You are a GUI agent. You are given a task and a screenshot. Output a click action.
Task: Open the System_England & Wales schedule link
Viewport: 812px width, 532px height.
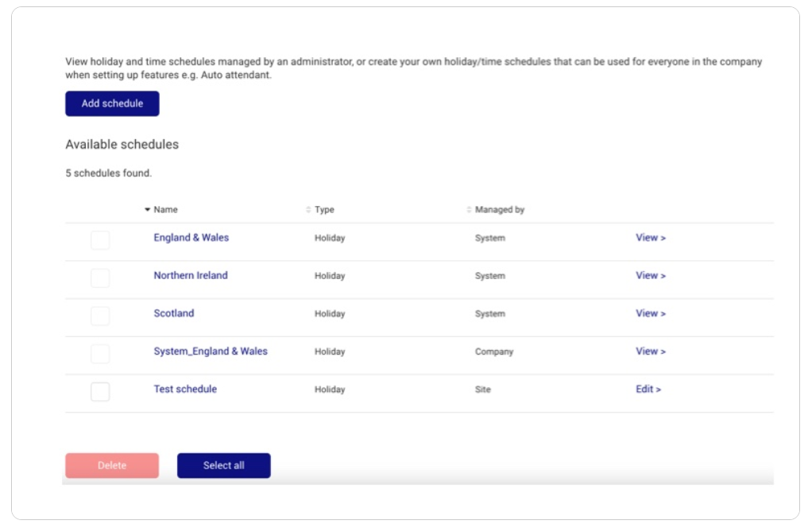click(211, 351)
